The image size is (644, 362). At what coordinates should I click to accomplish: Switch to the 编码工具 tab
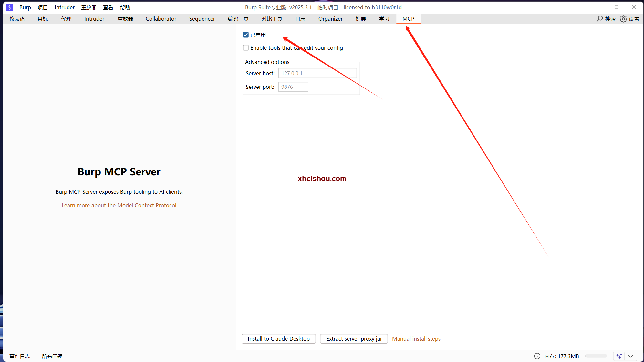click(x=238, y=19)
